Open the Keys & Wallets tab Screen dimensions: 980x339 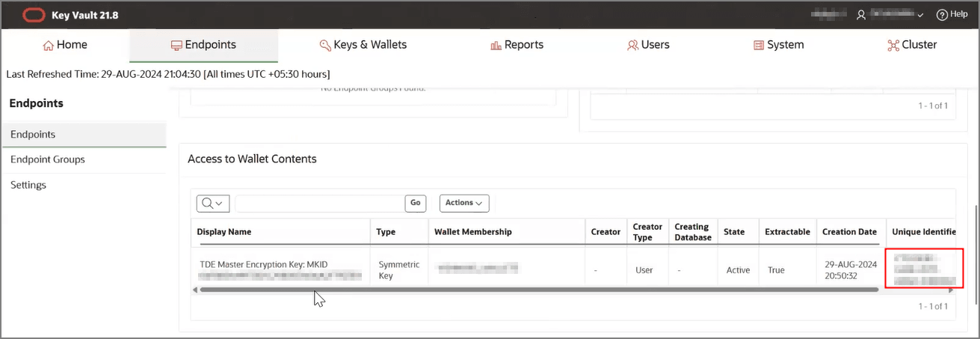coord(363,45)
